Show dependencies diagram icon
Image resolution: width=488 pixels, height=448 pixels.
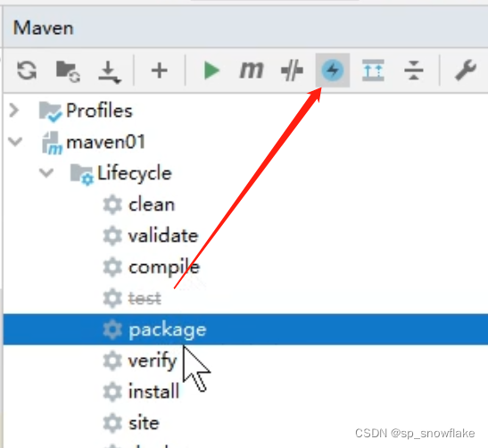[373, 71]
